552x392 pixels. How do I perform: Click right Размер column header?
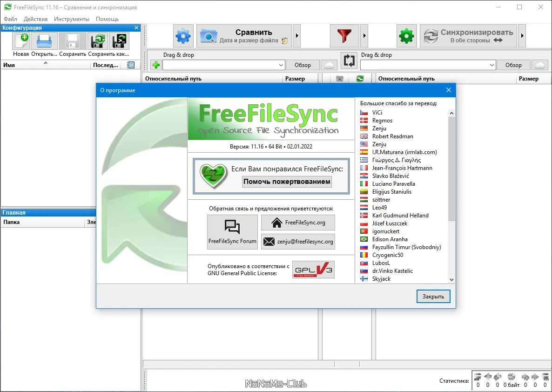click(534, 79)
